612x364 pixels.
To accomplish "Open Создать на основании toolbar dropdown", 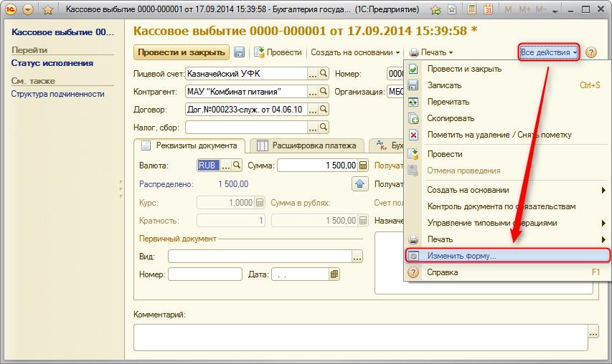I will click(355, 52).
